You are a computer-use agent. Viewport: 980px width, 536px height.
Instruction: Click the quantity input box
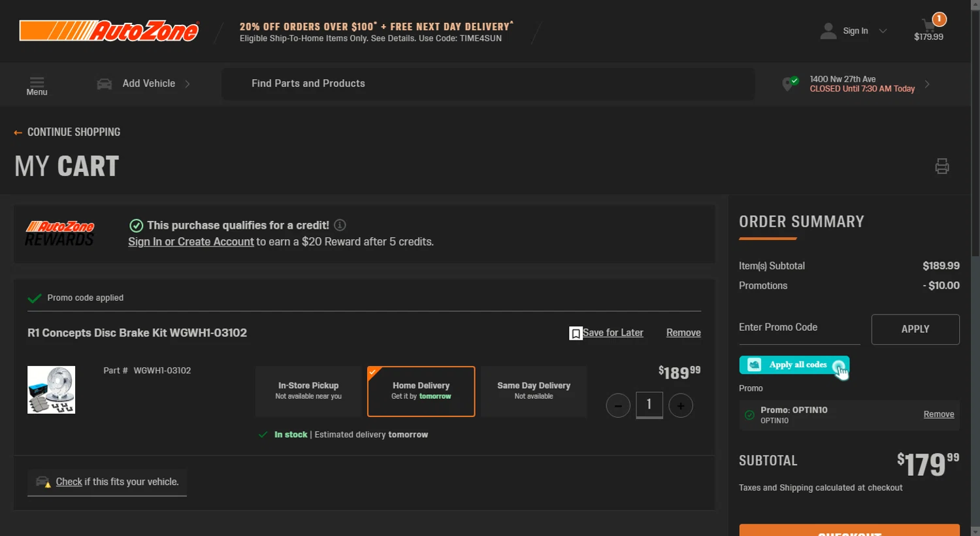(649, 405)
